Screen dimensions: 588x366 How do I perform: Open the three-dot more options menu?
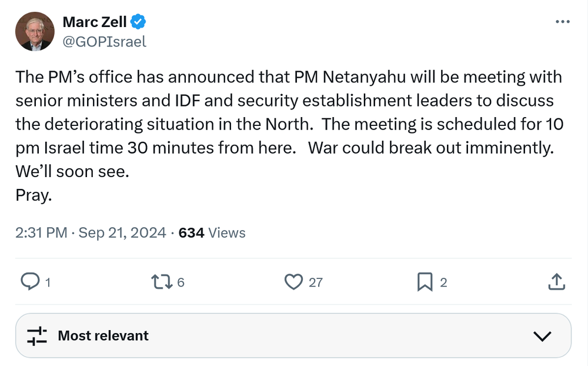tap(563, 22)
